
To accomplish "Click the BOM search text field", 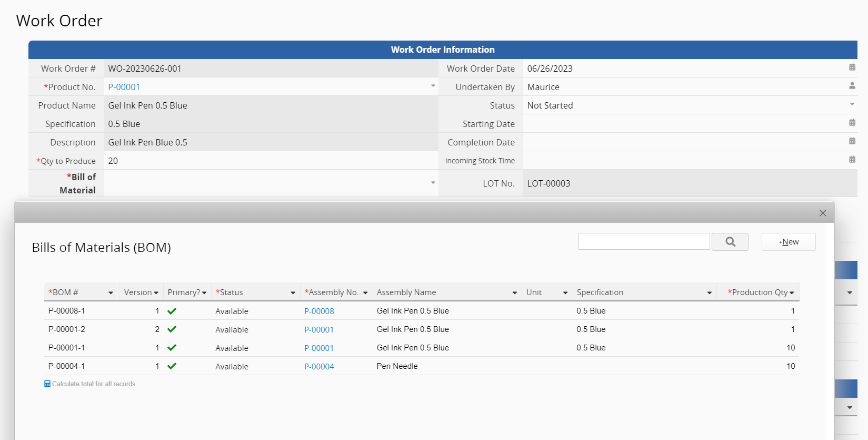I will (644, 241).
